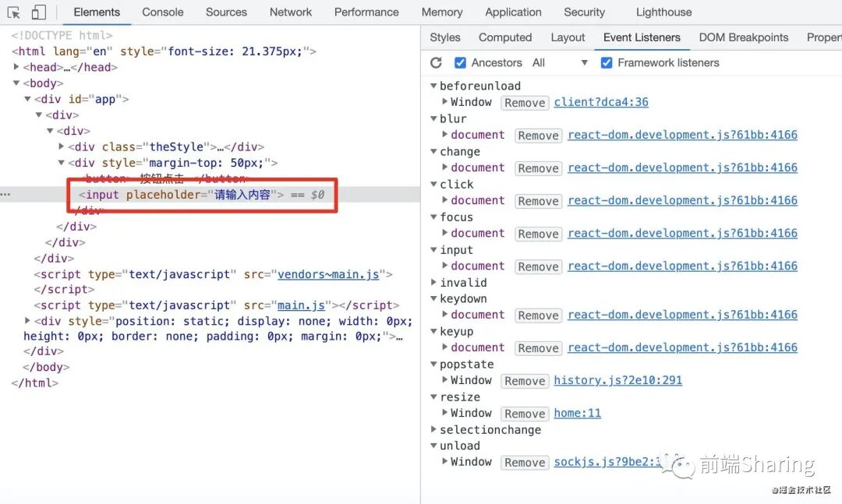
Task: Toggle the Ancestors checkbox
Action: click(460, 63)
